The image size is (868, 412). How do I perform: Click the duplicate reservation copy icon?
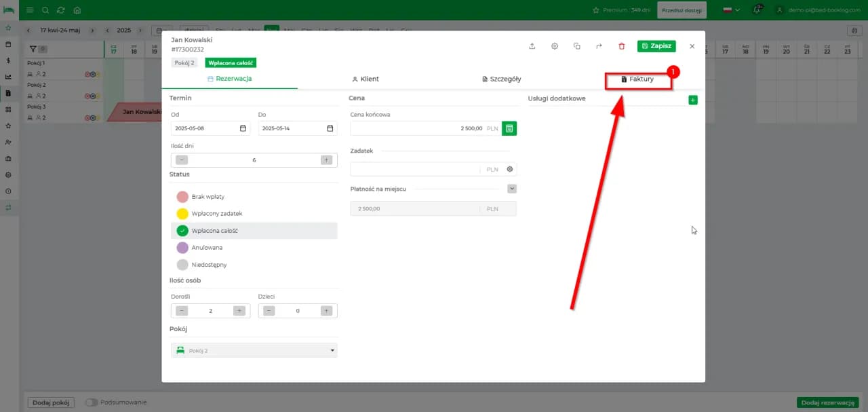576,46
